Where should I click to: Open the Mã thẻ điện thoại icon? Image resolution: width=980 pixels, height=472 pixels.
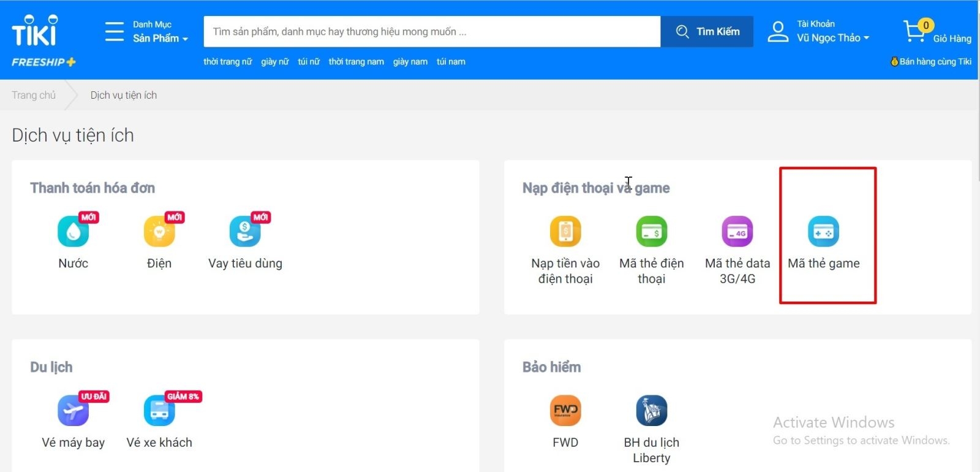click(x=652, y=231)
